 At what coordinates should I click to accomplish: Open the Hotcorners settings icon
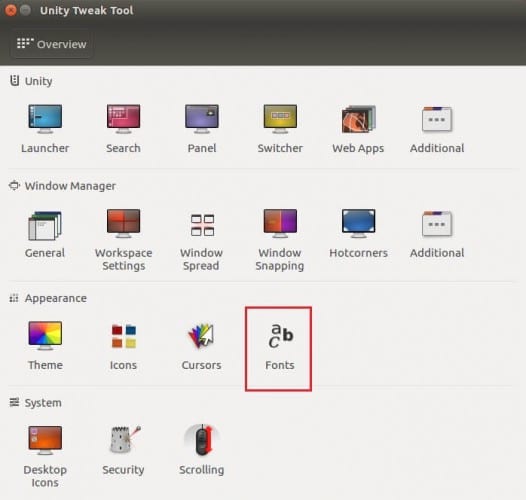click(358, 224)
